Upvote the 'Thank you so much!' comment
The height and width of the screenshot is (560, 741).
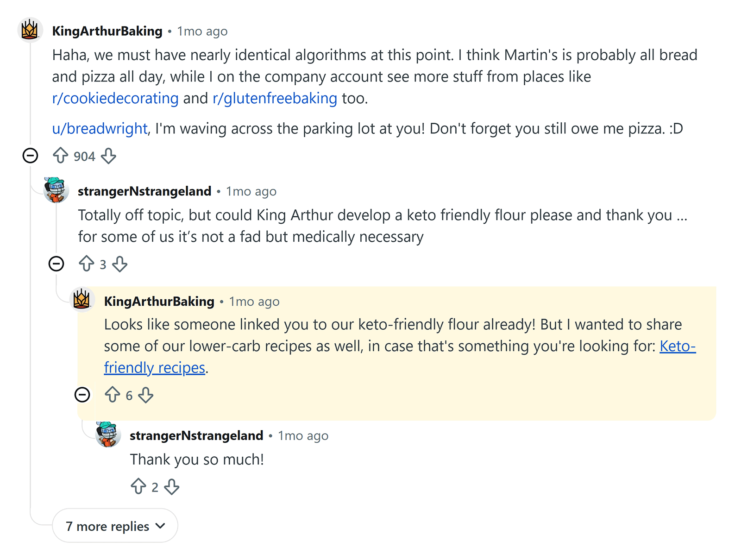click(138, 487)
